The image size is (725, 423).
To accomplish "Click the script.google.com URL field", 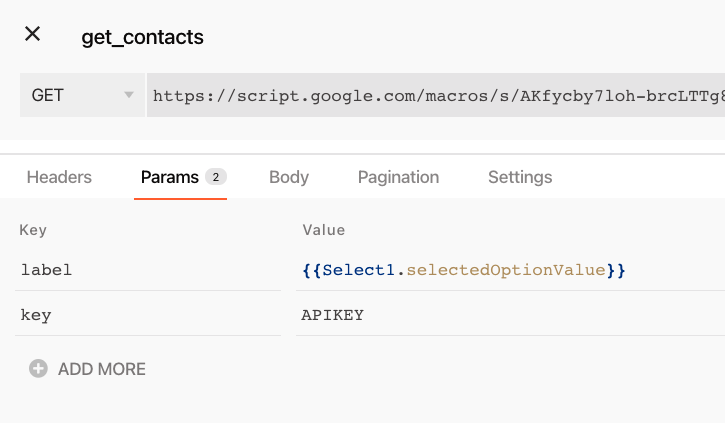I will pyautogui.click(x=436, y=96).
